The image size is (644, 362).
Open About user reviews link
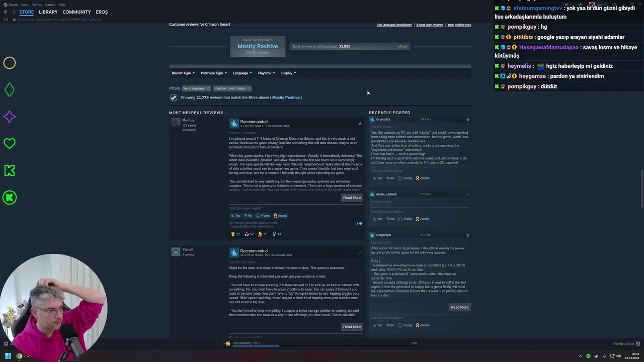coord(430,25)
